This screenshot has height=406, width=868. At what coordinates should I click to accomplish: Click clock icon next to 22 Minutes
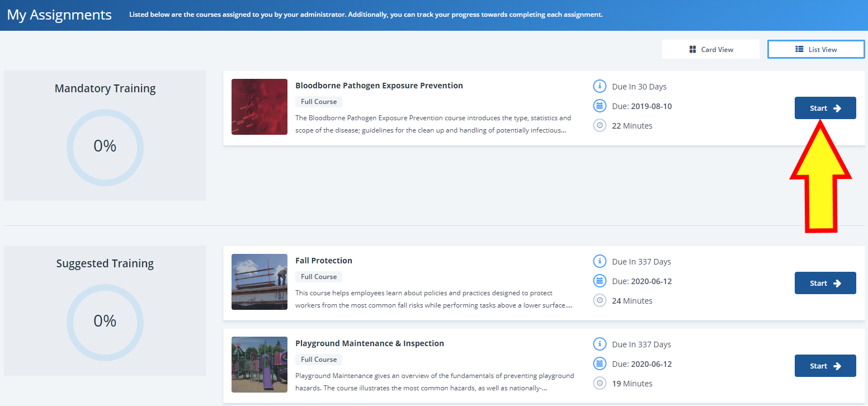[600, 126]
